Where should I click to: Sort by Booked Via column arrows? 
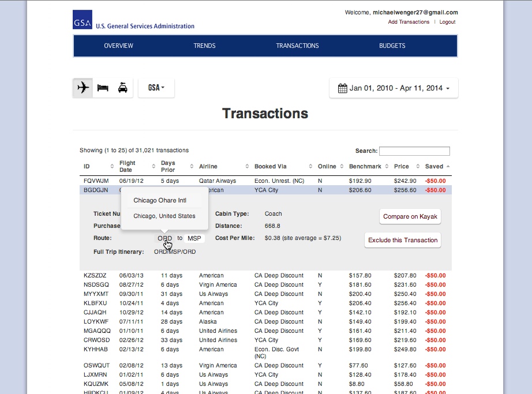pos(310,166)
